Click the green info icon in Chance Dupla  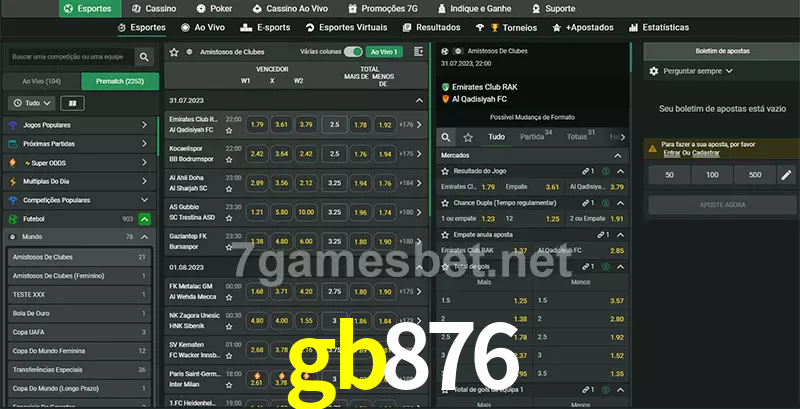pos(606,203)
